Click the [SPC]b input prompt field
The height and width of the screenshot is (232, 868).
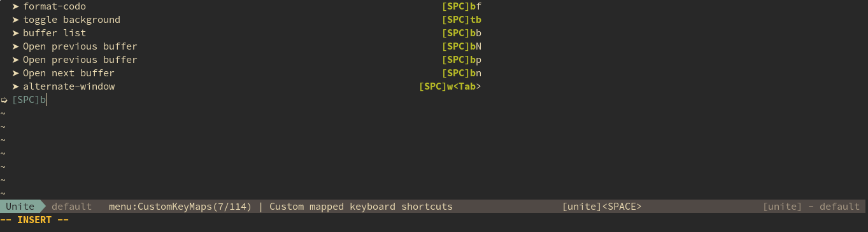[434, 100]
